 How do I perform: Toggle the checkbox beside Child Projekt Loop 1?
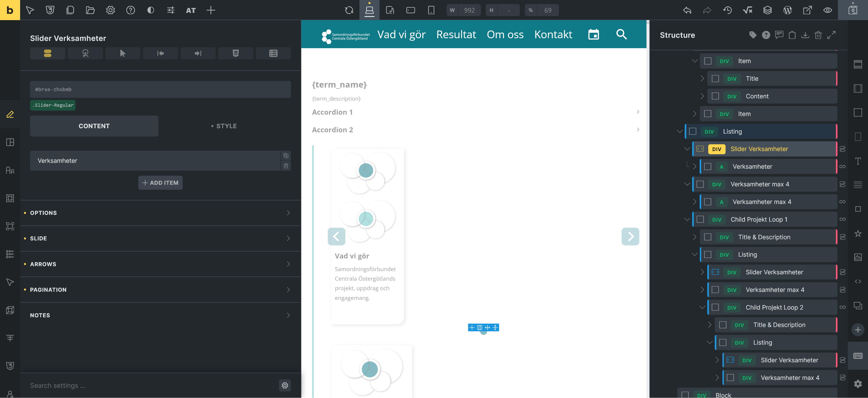[x=701, y=219]
